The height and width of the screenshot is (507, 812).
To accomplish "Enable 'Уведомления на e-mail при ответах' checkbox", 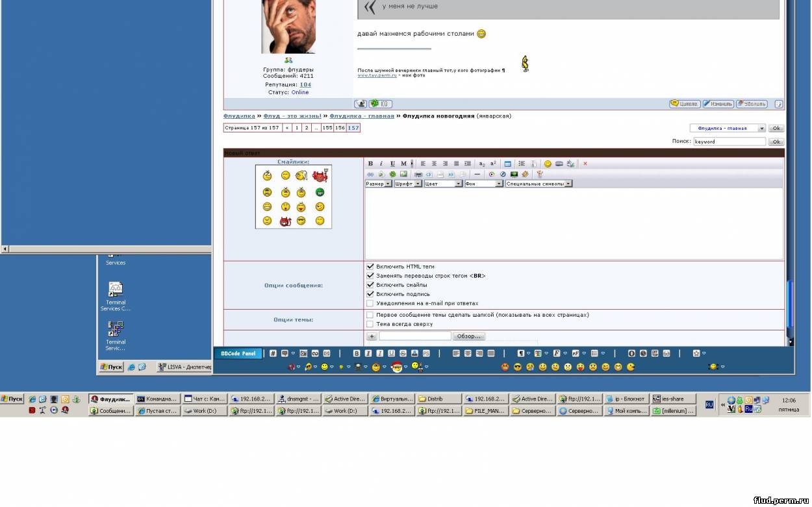I will tap(370, 303).
